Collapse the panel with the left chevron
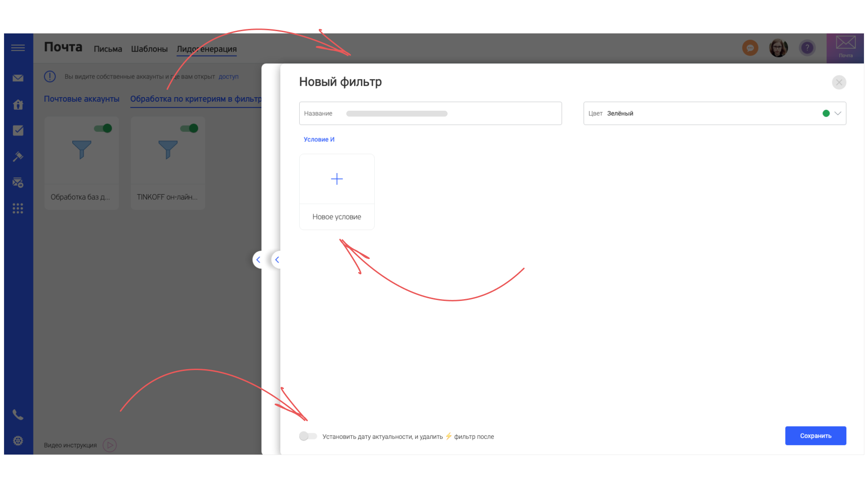 click(x=258, y=260)
